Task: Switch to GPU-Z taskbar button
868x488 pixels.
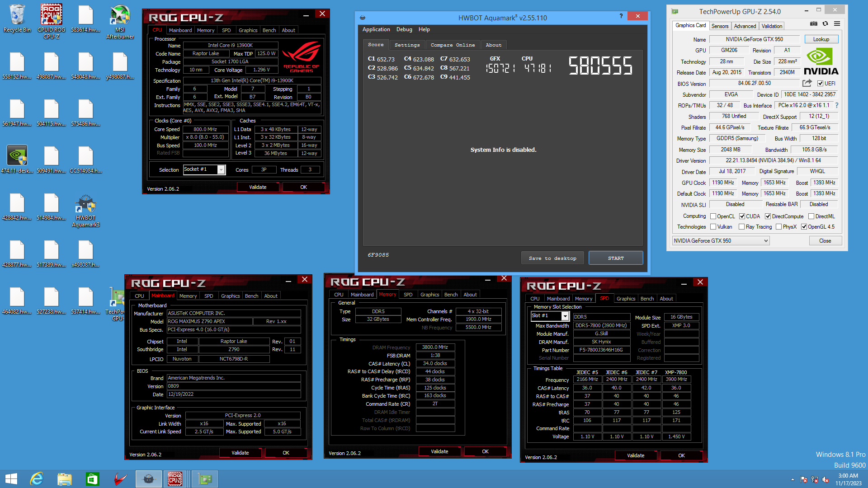Action: pos(205,479)
